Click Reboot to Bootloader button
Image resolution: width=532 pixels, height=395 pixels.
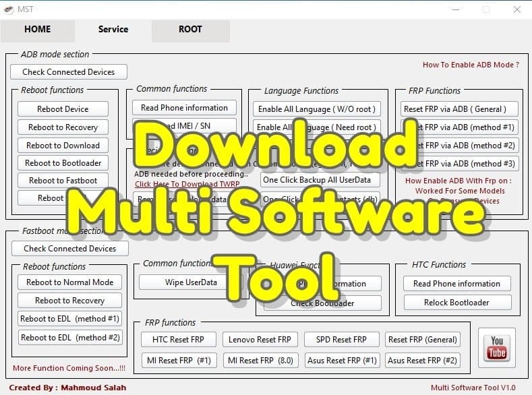coord(63,163)
